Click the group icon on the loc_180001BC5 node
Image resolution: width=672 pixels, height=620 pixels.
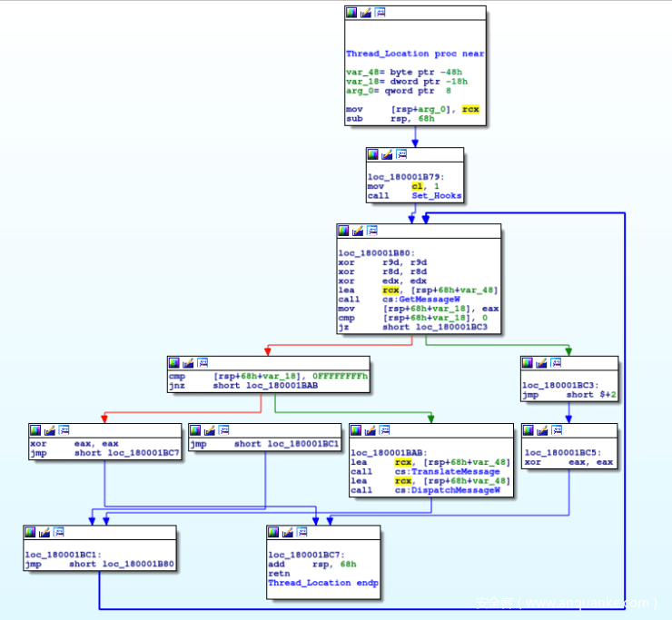558,430
